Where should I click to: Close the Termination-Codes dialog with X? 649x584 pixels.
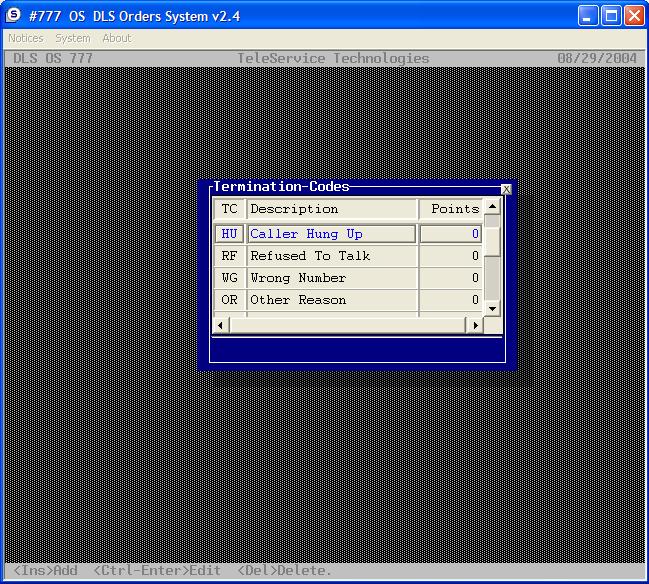[x=506, y=189]
